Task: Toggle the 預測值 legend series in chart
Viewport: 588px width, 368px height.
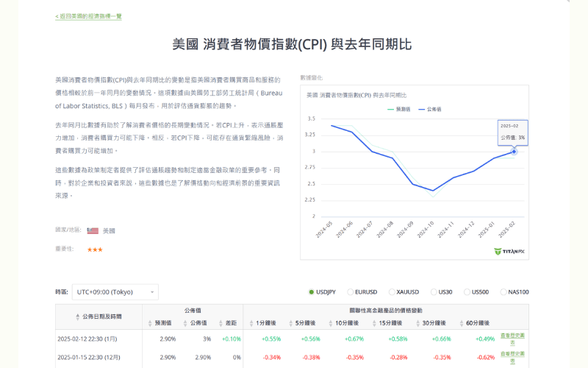Action: pos(398,109)
